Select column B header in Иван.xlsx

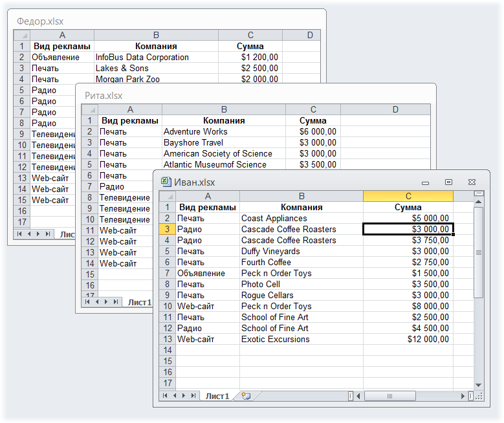click(301, 196)
